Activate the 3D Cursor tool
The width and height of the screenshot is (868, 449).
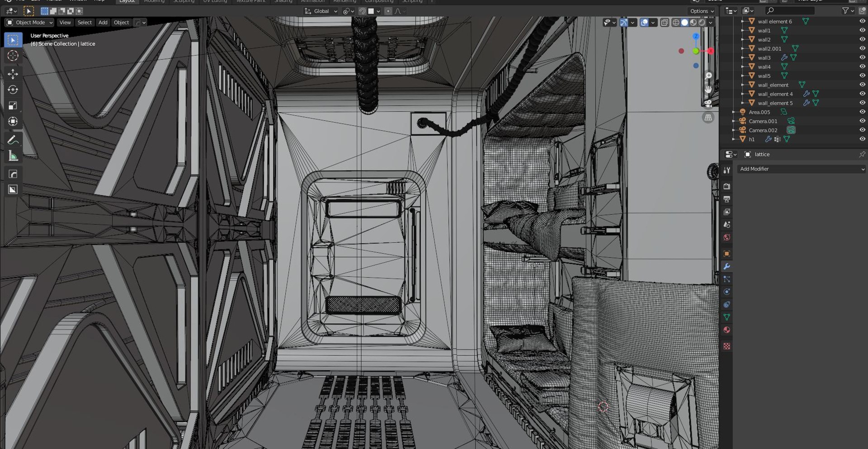coord(13,56)
